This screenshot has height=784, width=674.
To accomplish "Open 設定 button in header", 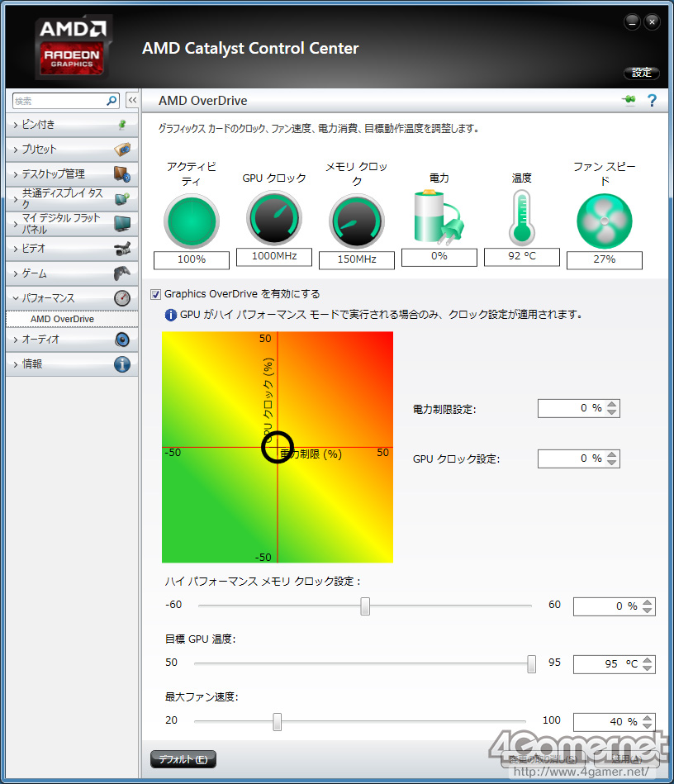I will point(642,73).
